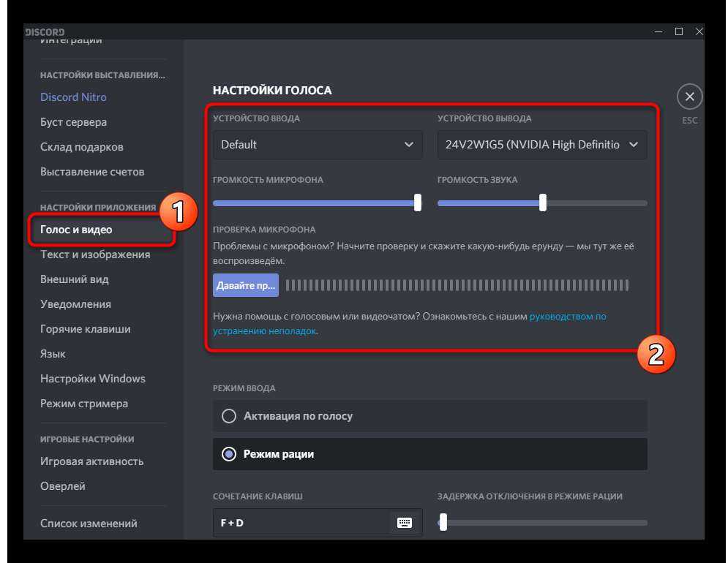Open Склад подарков section
The width and height of the screenshot is (728, 563).
82,147
